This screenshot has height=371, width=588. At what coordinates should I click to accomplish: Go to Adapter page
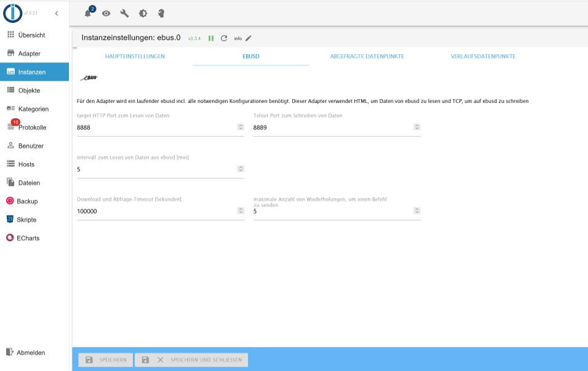tap(34, 54)
